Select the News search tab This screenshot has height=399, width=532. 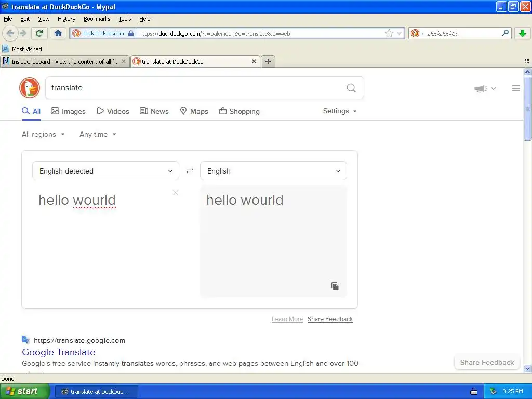pyautogui.click(x=154, y=111)
